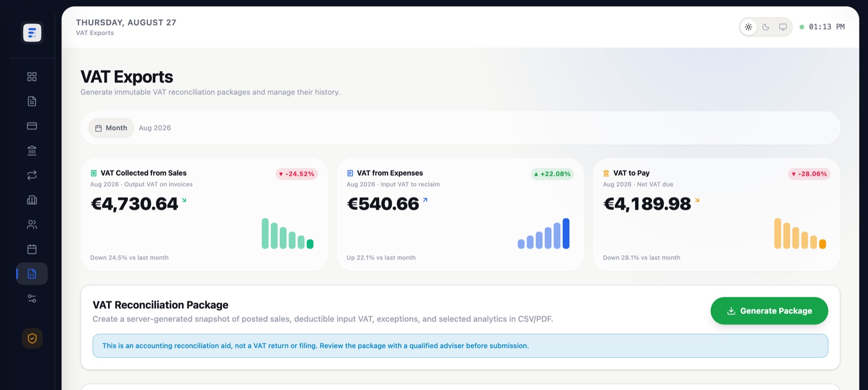Screen dimensions: 868x390
Task: Open the people icon in sidebar
Action: pyautogui.click(x=32, y=225)
